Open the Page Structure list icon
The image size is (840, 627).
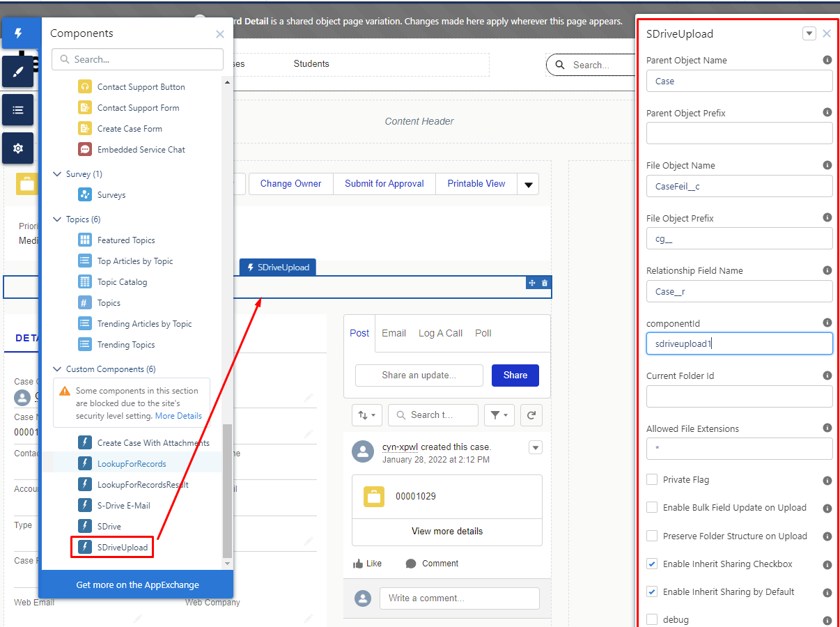18,110
